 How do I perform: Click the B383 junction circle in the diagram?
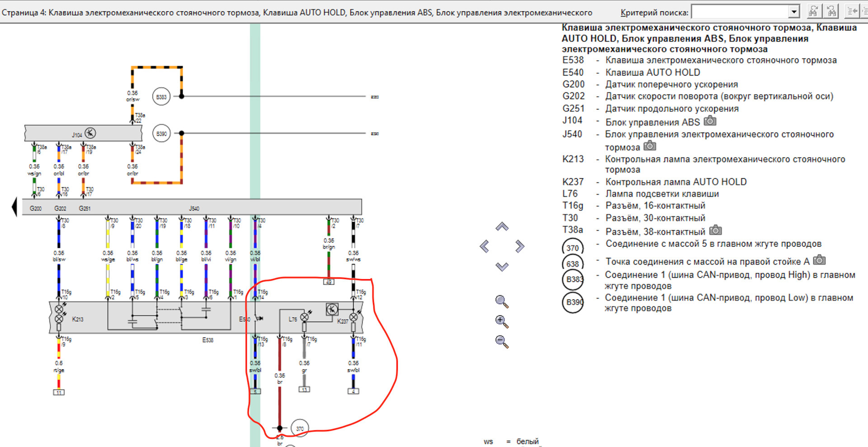tap(161, 97)
